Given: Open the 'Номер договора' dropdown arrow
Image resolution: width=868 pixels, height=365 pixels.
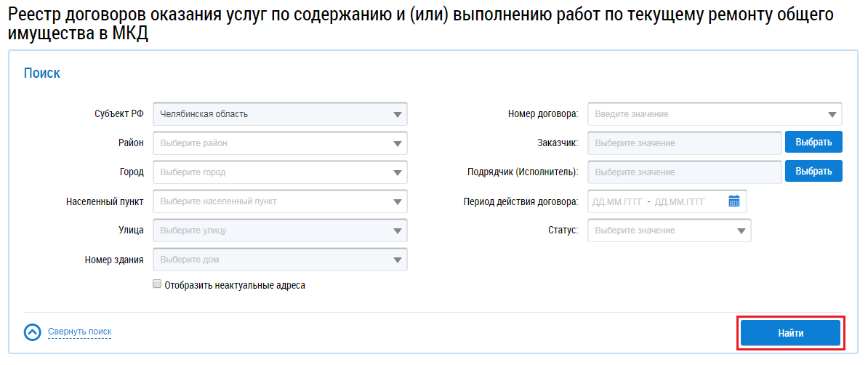Looking at the screenshot, I should 832,114.
